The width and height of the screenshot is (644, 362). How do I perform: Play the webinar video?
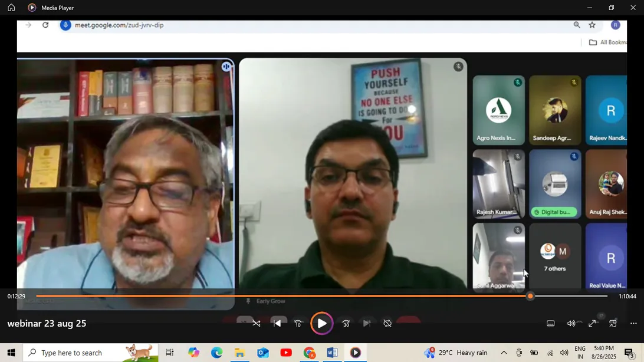321,324
